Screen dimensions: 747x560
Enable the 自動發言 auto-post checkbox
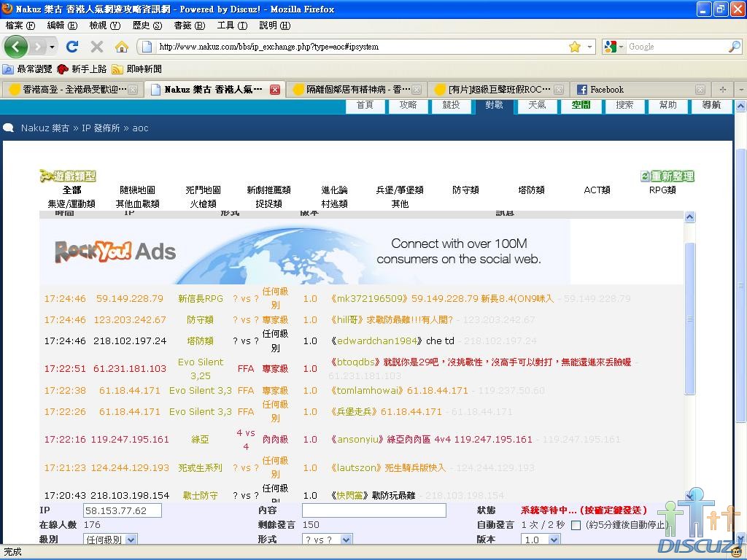coord(576,525)
